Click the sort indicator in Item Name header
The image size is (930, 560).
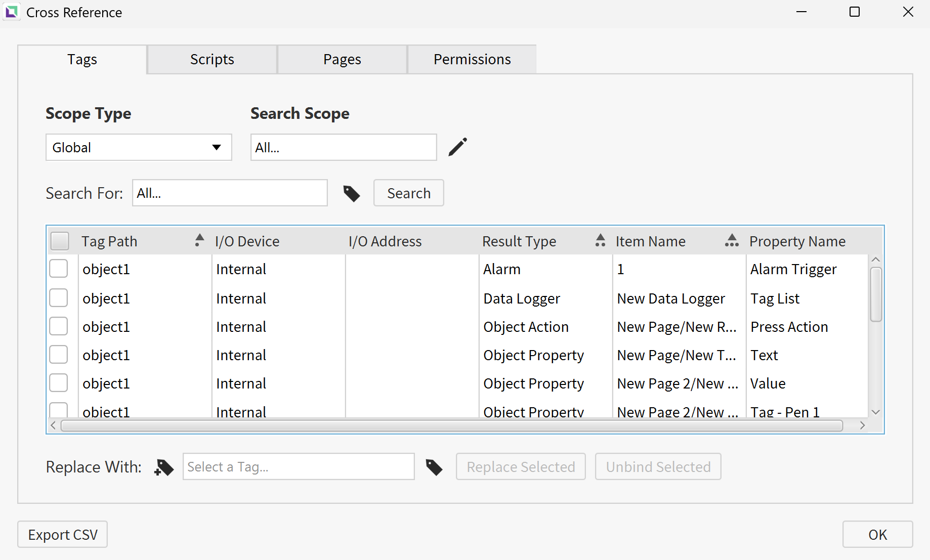click(732, 240)
